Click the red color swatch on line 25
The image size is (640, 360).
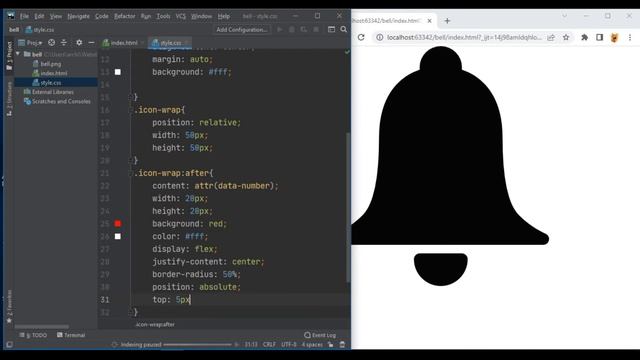coord(118,224)
